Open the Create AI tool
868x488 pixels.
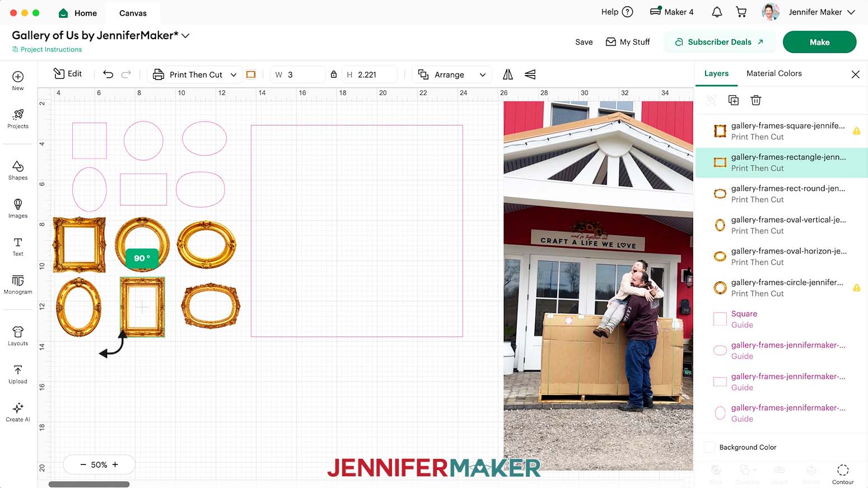click(x=18, y=412)
